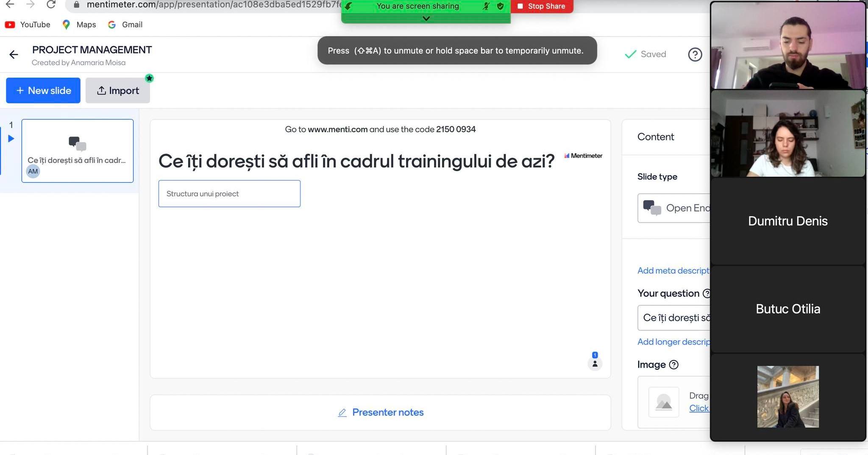
Task: Click the AM avatar on slide thumbnail
Action: coord(33,171)
